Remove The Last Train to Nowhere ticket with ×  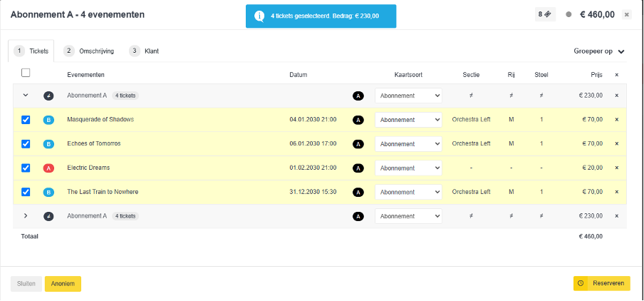tap(616, 192)
